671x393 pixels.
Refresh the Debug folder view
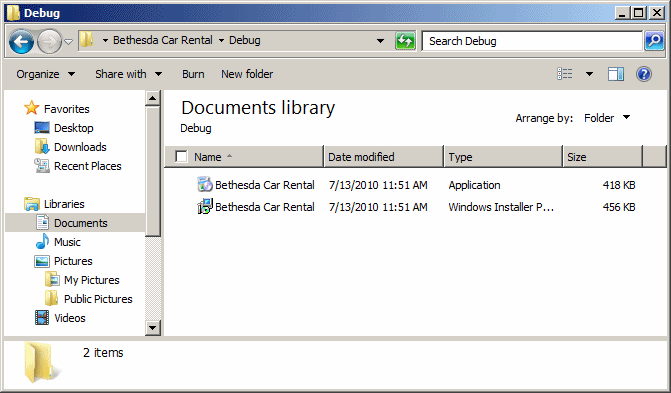pyautogui.click(x=405, y=41)
